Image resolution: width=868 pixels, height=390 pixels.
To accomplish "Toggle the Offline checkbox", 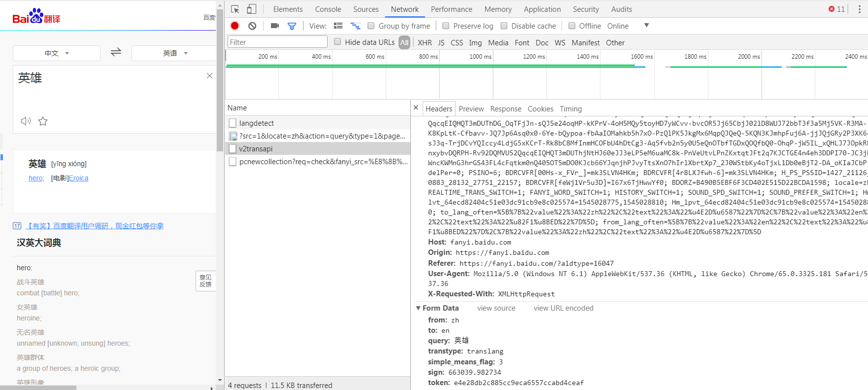I will click(571, 26).
